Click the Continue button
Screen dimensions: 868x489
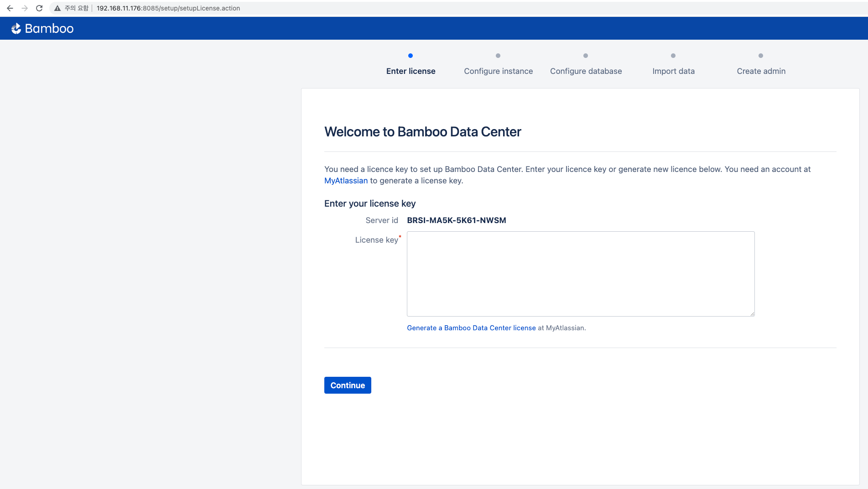[x=348, y=385]
